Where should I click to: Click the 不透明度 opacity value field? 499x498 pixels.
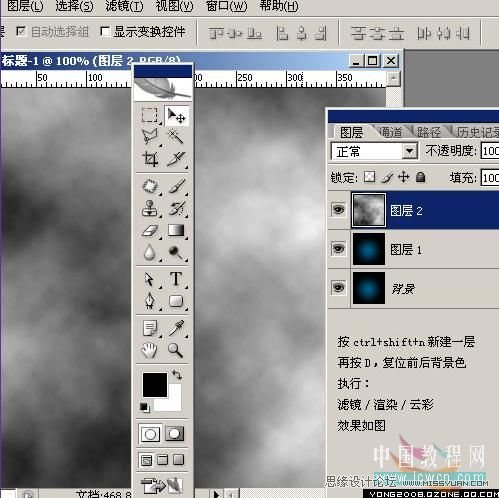490,151
